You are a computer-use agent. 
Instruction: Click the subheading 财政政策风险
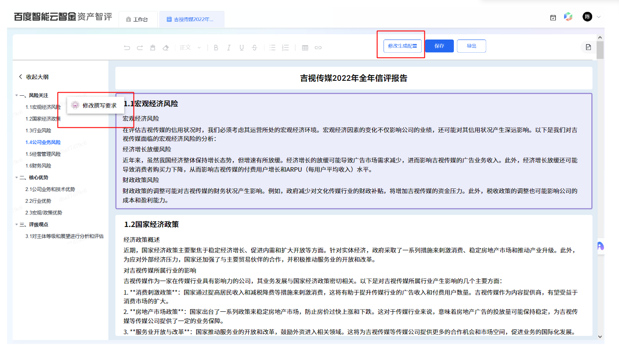(141, 180)
